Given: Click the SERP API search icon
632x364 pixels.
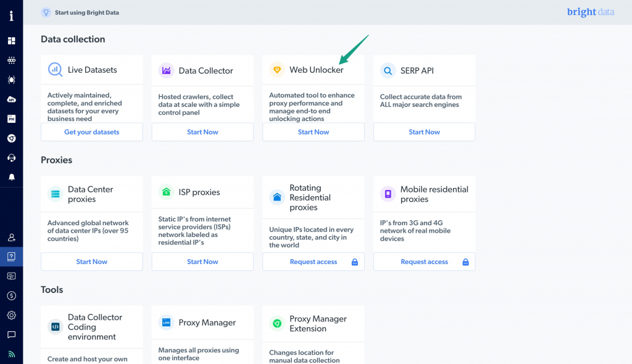Looking at the screenshot, I should pos(388,70).
